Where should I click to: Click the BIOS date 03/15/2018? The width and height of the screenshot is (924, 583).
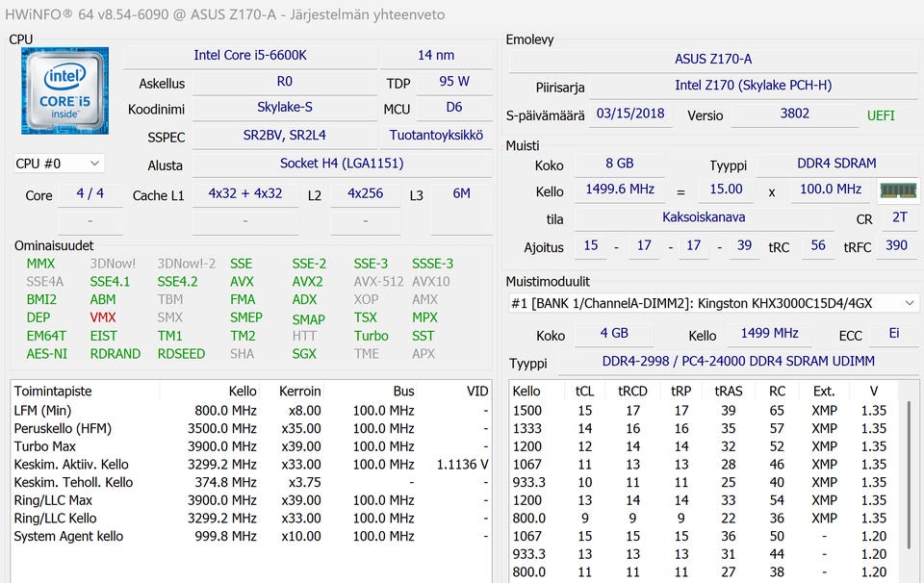point(630,114)
